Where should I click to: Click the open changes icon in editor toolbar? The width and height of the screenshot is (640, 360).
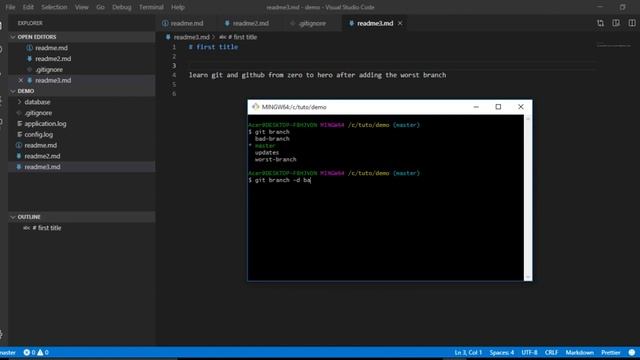(600, 23)
